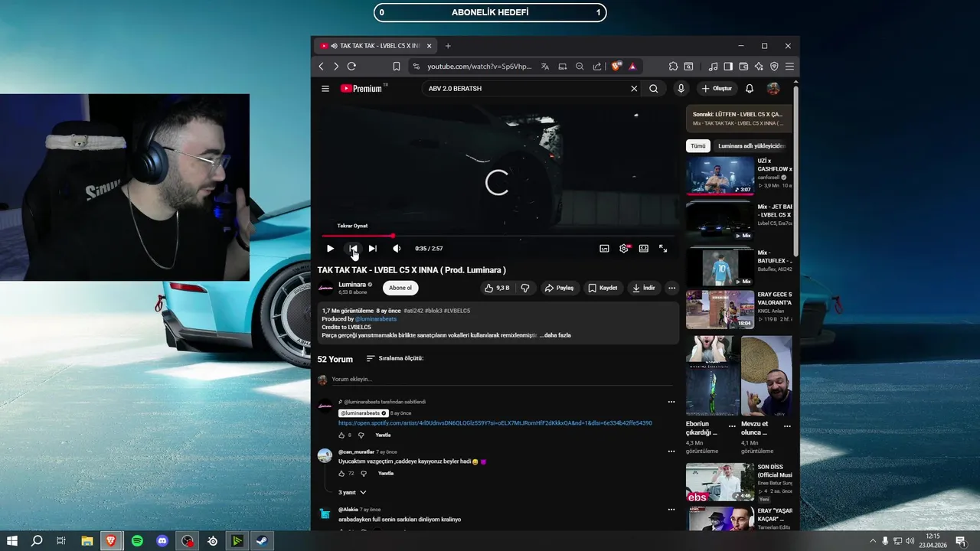Reply to the pinned comment via Yanıtla
The image size is (980, 551).
click(383, 435)
